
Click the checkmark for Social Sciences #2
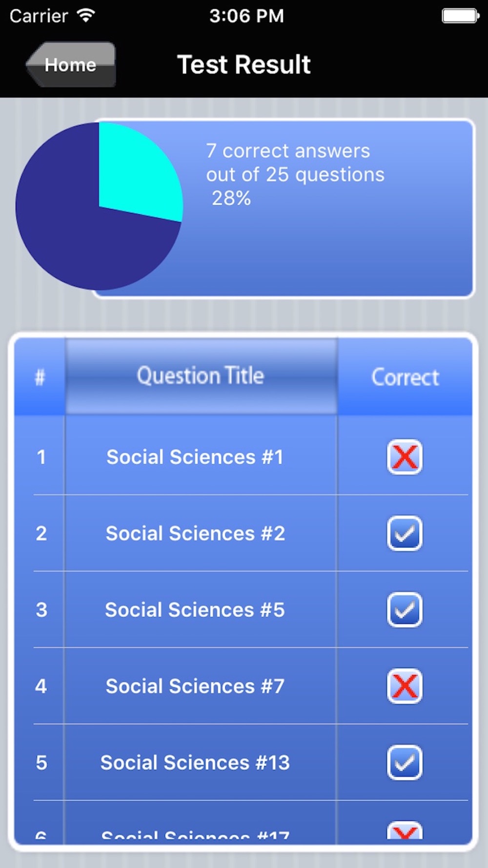click(x=405, y=534)
